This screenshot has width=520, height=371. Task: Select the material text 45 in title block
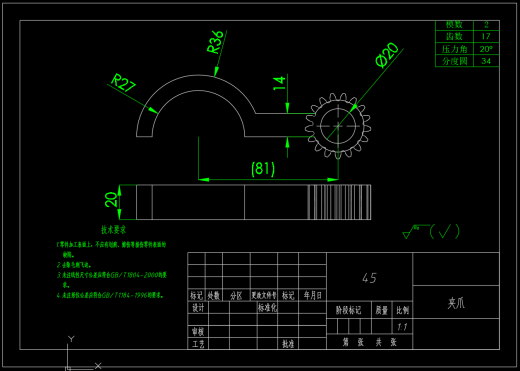click(x=369, y=278)
